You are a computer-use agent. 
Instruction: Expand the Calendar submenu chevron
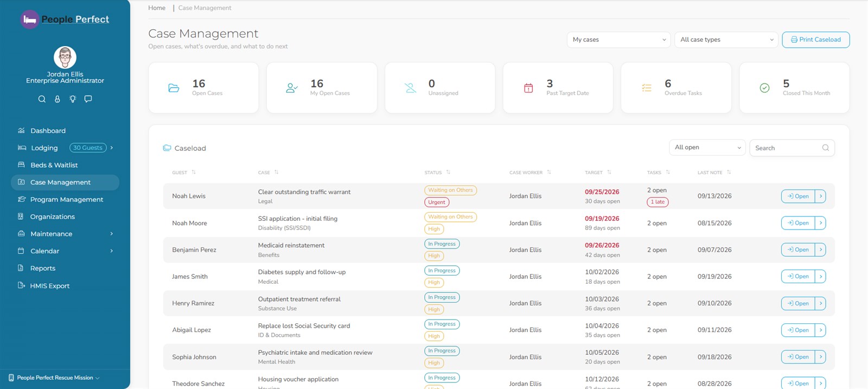(112, 251)
